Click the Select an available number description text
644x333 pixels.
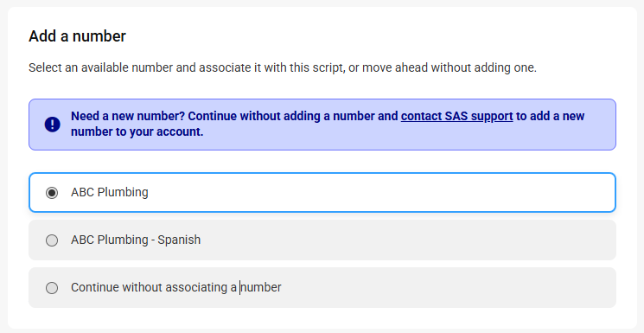(x=283, y=67)
